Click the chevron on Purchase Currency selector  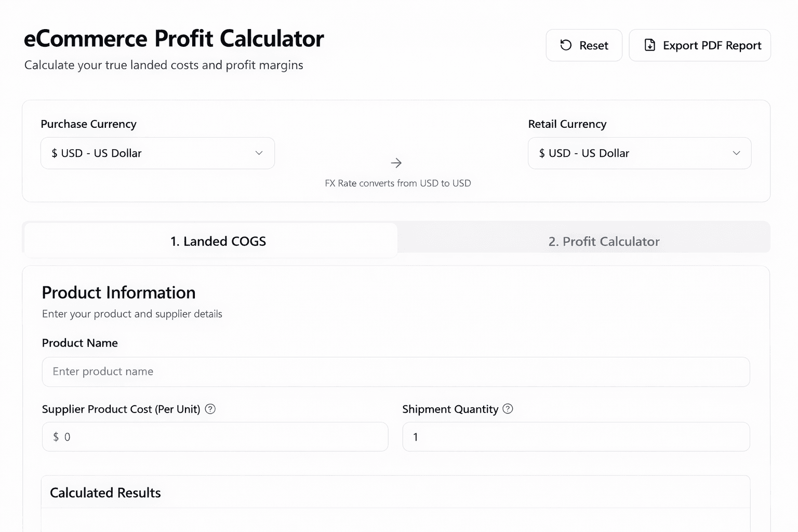[x=259, y=153]
